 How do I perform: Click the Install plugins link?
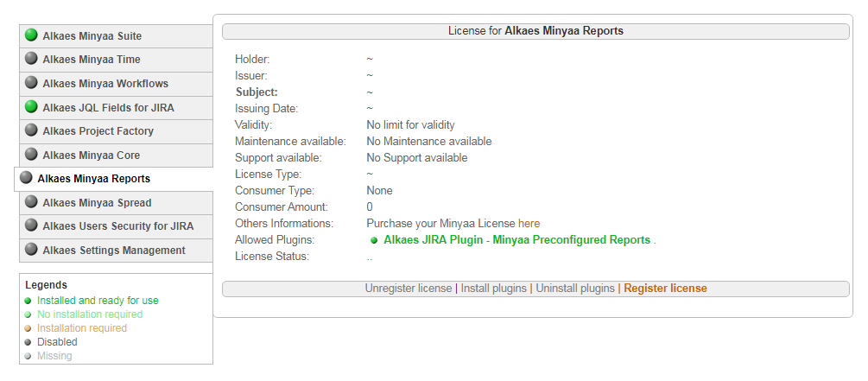tap(494, 289)
